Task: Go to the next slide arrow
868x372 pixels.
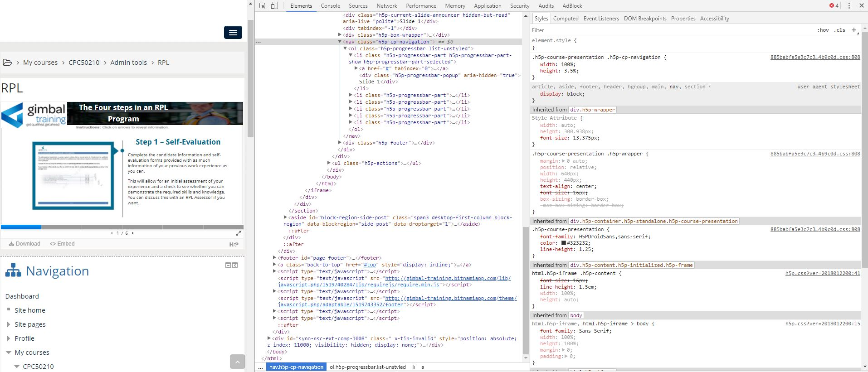Action: pyautogui.click(x=132, y=233)
